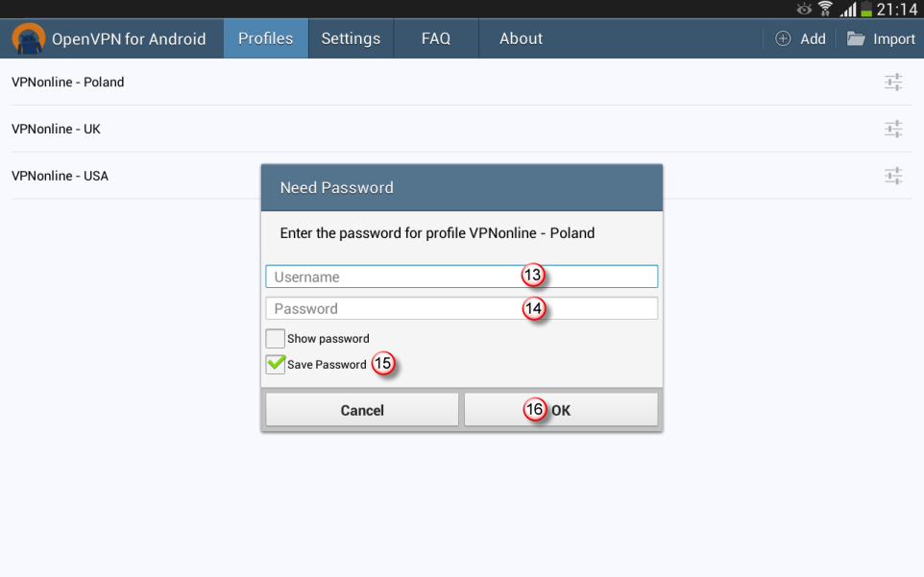Tap the signal strength icon
Image resolution: width=924 pixels, height=577 pixels.
pos(848,9)
